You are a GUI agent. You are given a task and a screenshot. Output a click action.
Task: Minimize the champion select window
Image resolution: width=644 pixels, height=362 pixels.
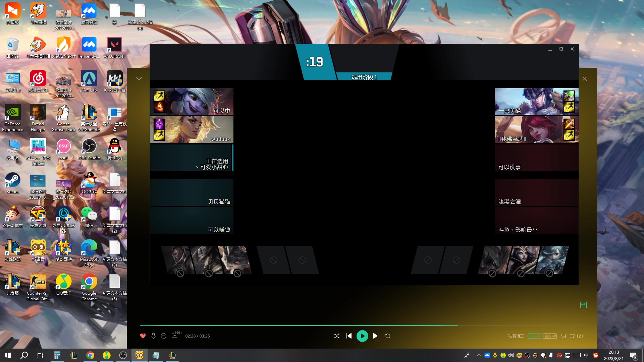[550, 49]
